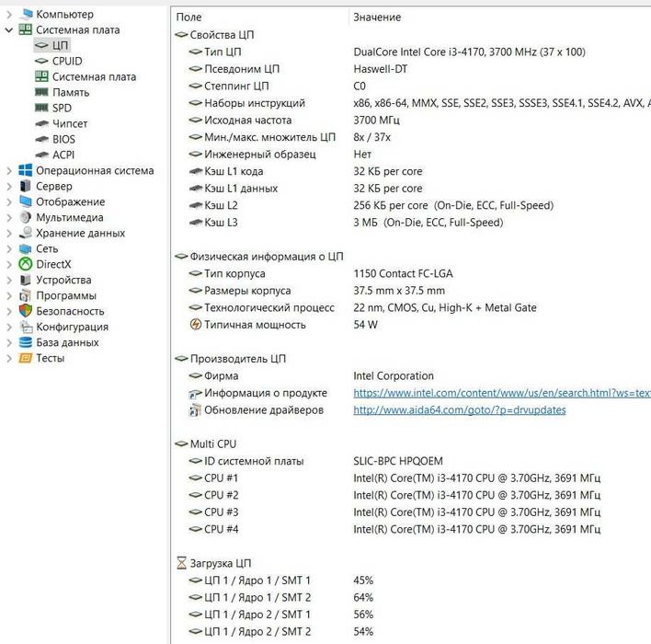Select the Мин./макс. множитель ЦП row
Viewport: 651px width, 644px height.
point(413,137)
